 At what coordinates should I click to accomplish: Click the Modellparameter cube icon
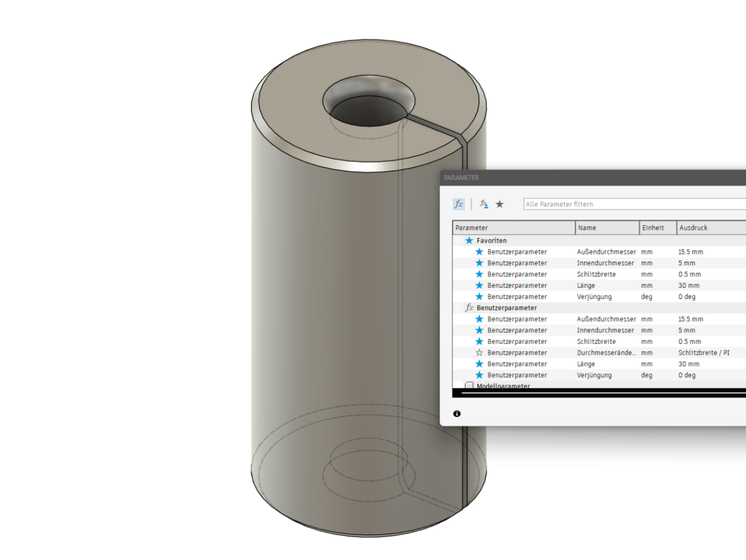tap(469, 386)
